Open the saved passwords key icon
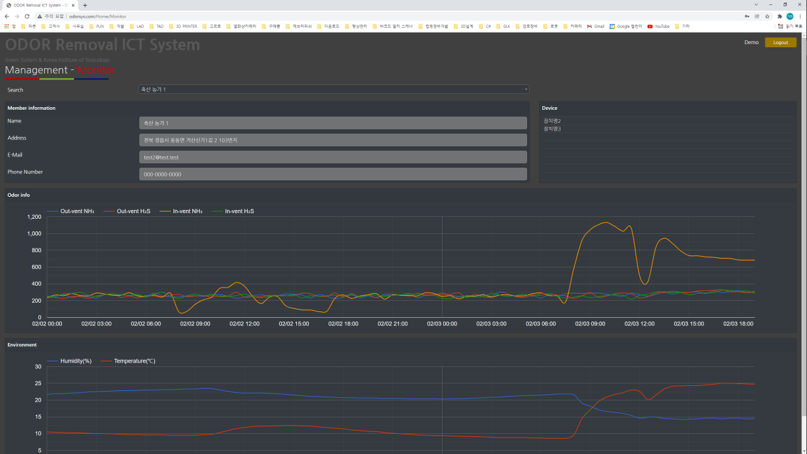 [x=747, y=16]
